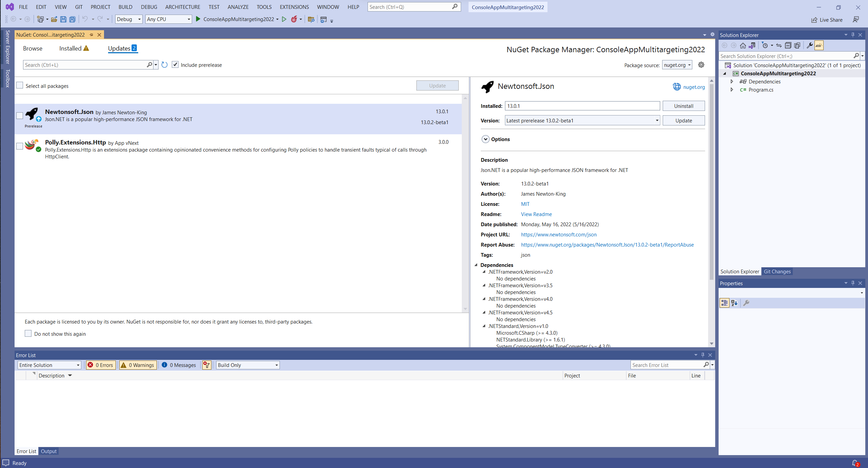The image size is (868, 468).
Task: Refresh the NuGet package list
Action: (x=165, y=65)
